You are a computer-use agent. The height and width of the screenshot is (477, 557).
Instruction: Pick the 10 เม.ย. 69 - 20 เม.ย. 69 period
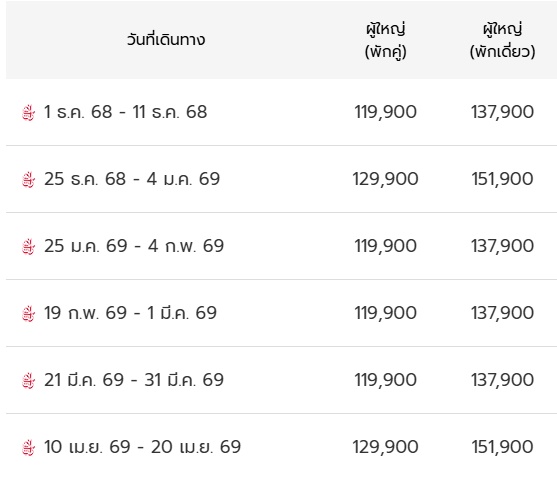(x=142, y=447)
